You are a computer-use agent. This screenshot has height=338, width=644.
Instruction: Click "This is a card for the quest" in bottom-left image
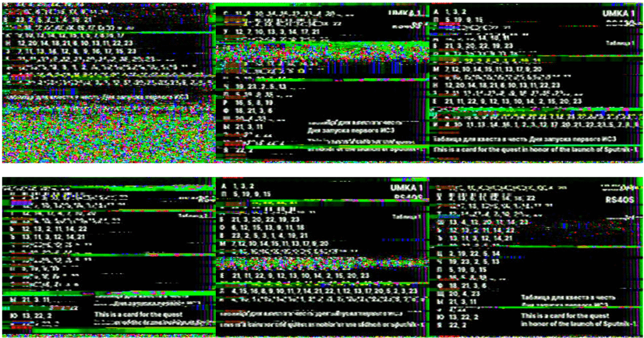click(x=138, y=314)
